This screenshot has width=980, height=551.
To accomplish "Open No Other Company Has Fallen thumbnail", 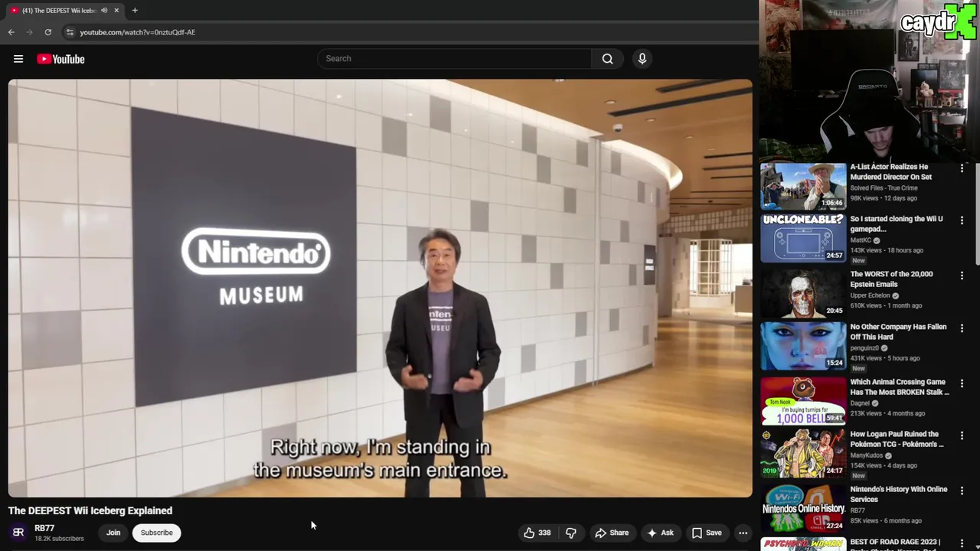I will pyautogui.click(x=803, y=346).
